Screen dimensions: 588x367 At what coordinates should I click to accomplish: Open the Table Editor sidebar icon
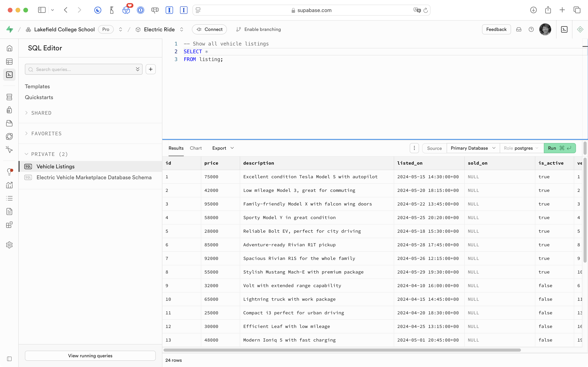click(9, 62)
